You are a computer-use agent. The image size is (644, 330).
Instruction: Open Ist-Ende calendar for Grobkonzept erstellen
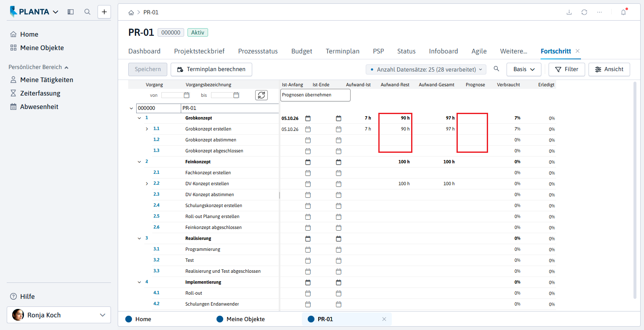tap(339, 129)
